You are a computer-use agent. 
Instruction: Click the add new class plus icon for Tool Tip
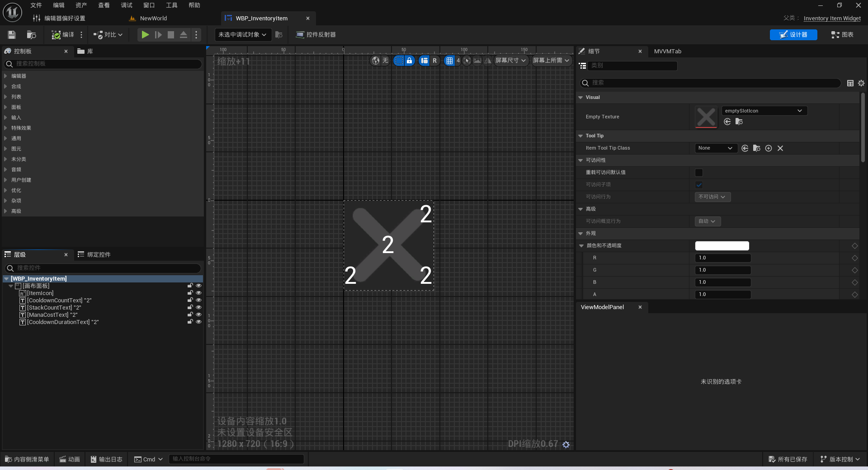(769, 148)
